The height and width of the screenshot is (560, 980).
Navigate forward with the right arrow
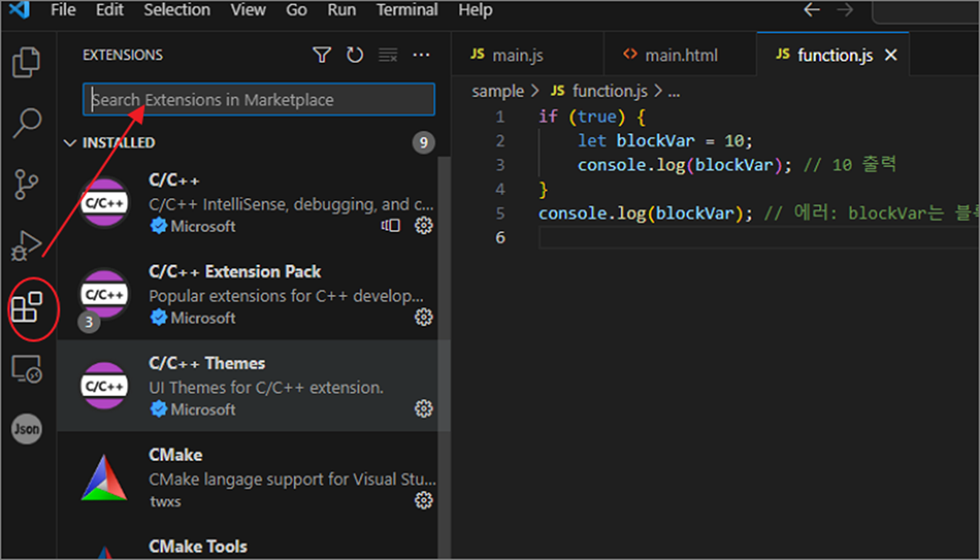click(x=845, y=10)
